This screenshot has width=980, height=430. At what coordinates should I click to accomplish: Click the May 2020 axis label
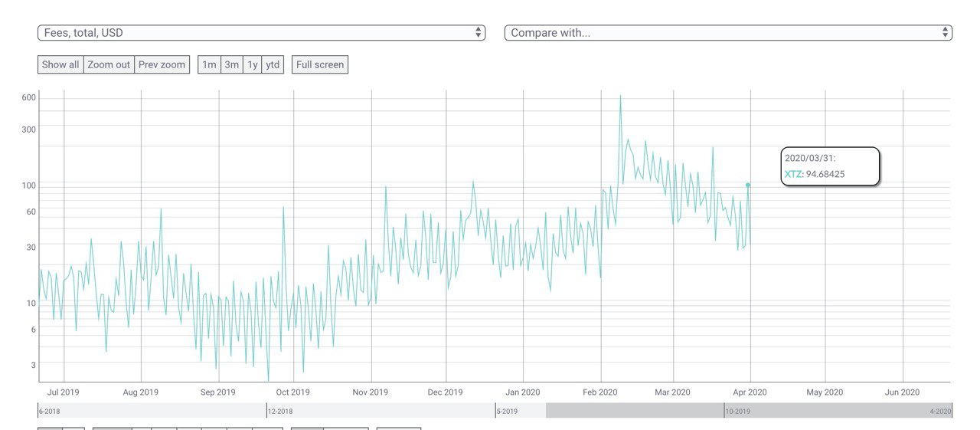click(825, 392)
